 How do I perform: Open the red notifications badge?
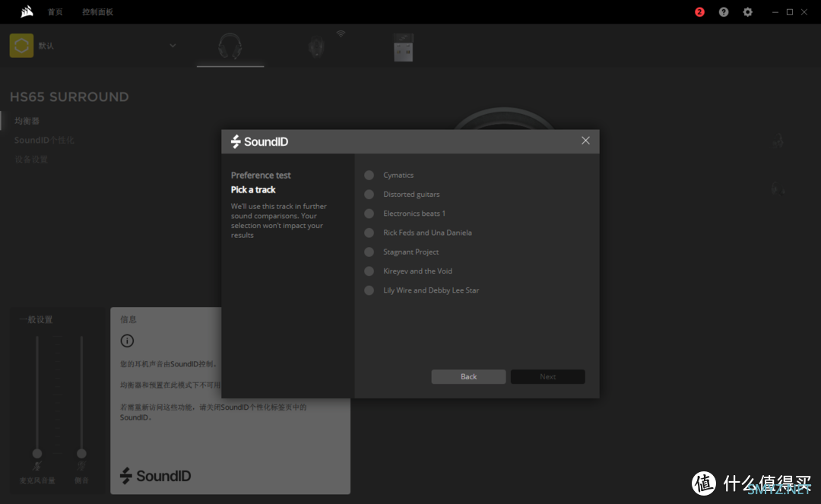click(699, 12)
